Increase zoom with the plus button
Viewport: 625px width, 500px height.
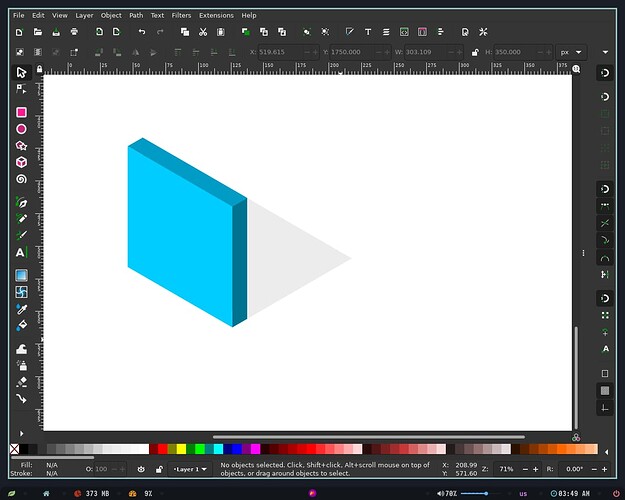(535, 469)
